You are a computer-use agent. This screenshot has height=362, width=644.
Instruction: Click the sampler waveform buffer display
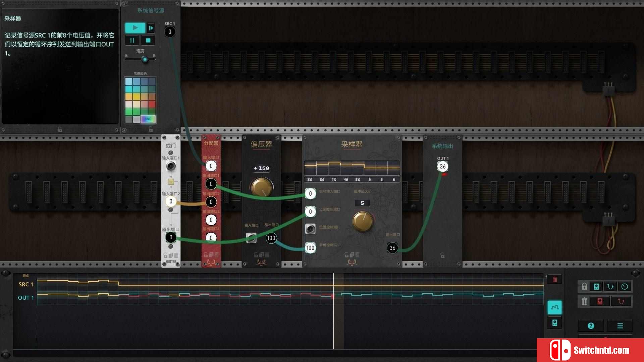coord(352,168)
